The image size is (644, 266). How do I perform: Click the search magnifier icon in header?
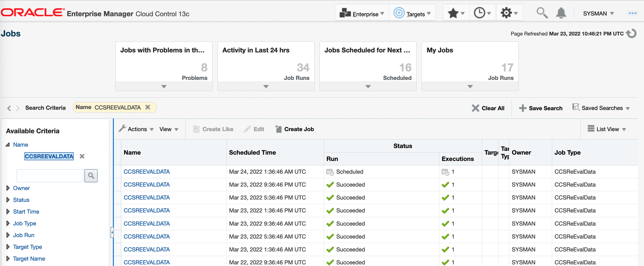542,13
